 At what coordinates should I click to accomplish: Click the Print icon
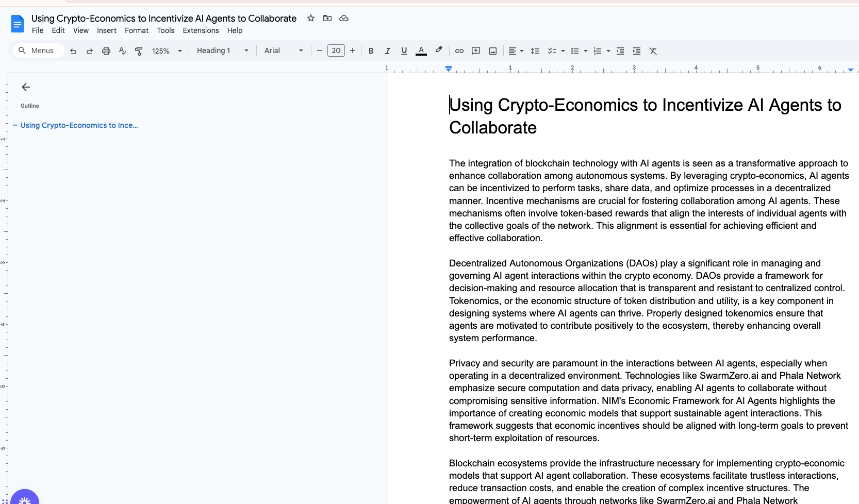click(x=106, y=51)
